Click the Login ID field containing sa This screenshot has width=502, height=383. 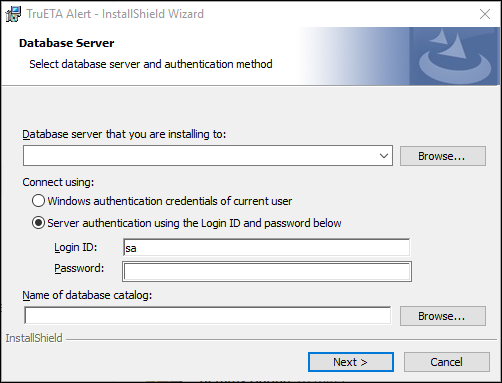266,248
